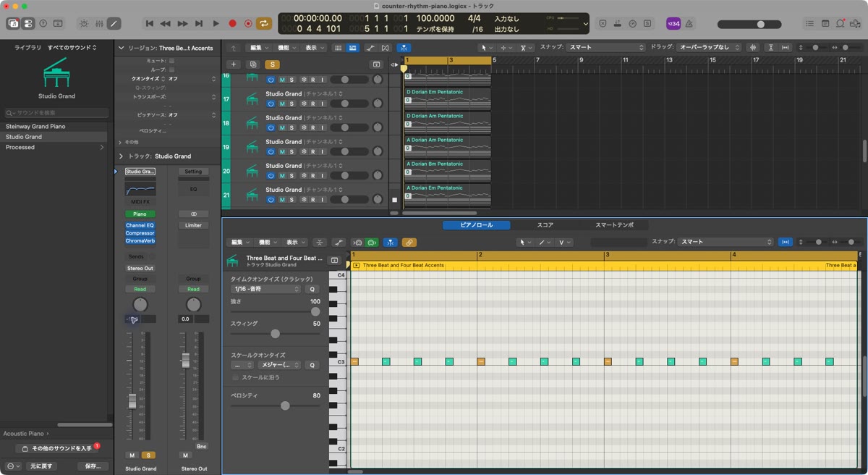The height and width of the screenshot is (475, 868).
Task: Open the Loop Browser button
Action: (x=840, y=23)
